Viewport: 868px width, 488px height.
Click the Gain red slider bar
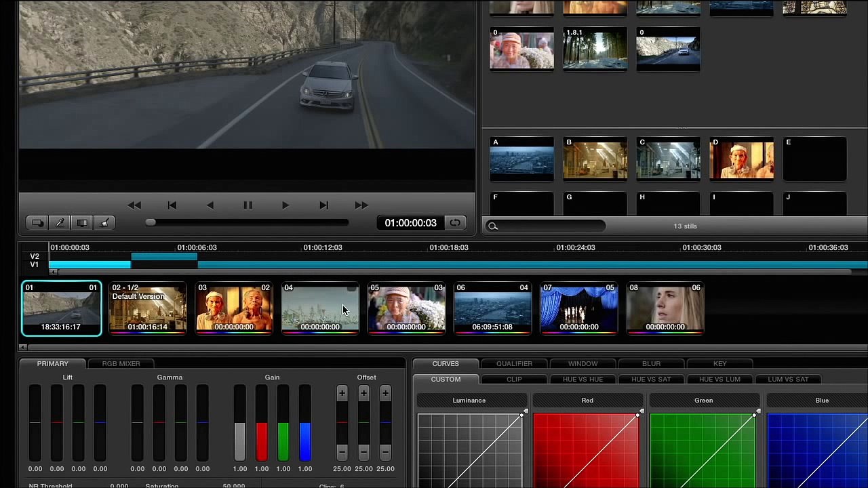262,423
